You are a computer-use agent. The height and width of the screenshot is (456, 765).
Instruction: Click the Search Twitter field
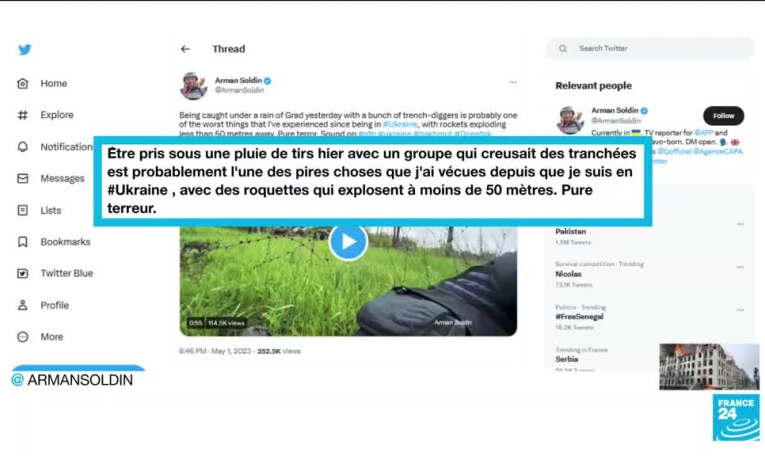(x=650, y=49)
